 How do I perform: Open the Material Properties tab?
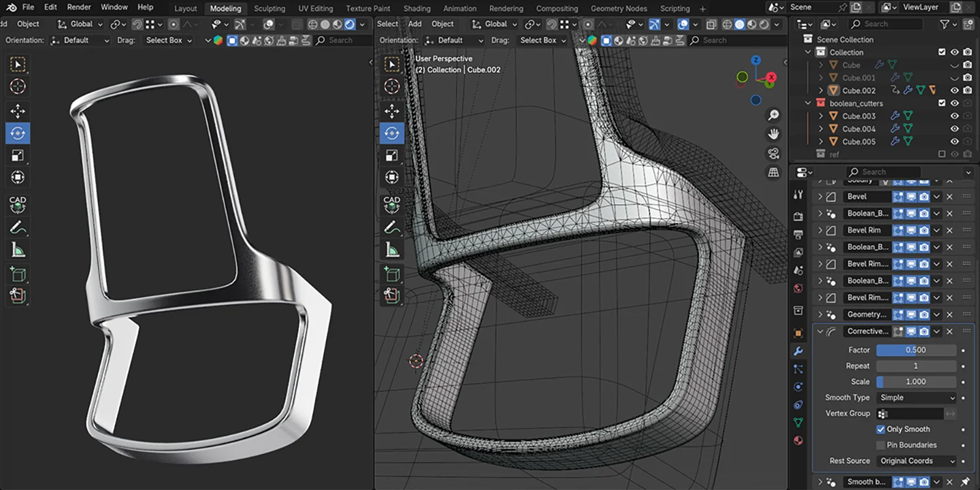point(798,440)
